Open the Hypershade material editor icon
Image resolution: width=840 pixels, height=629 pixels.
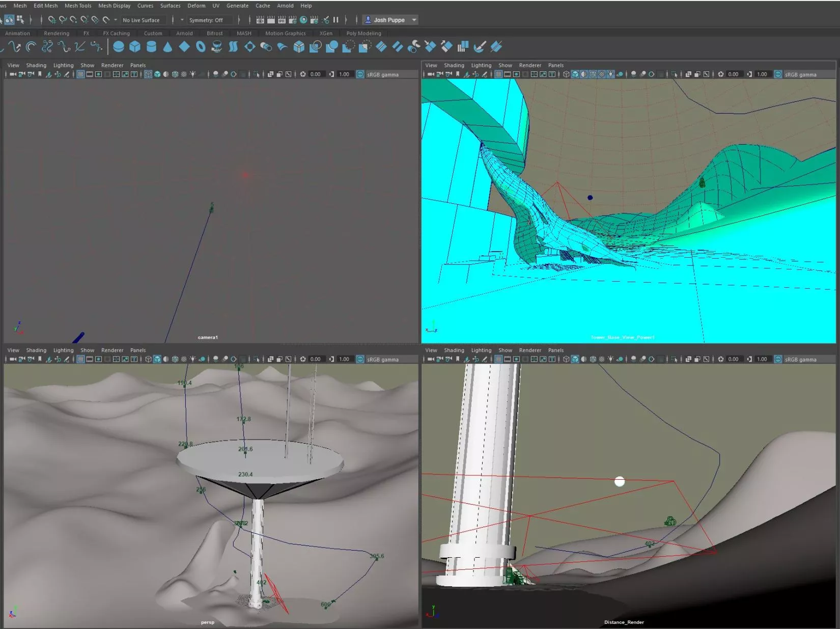(303, 20)
